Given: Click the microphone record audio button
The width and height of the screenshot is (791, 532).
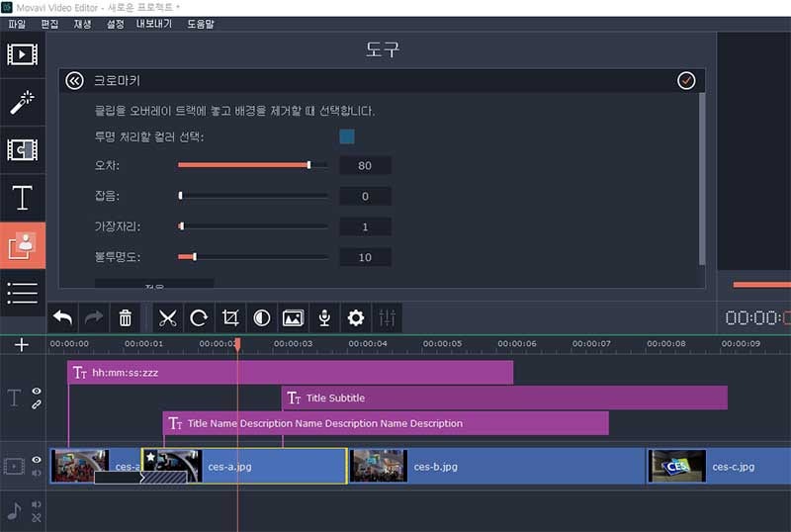Looking at the screenshot, I should 324,318.
